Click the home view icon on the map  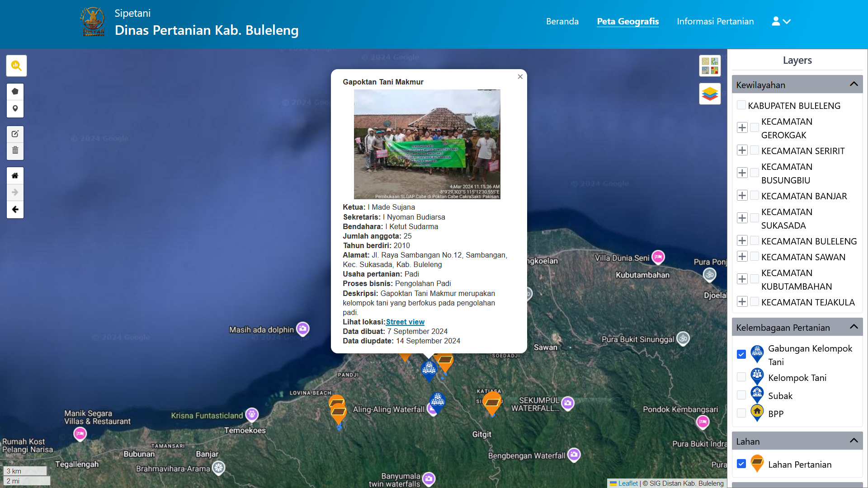pyautogui.click(x=15, y=175)
